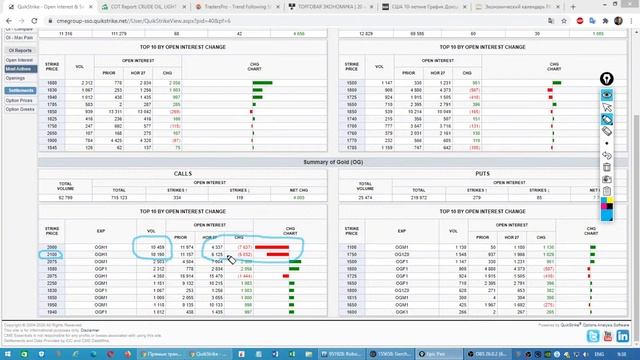Open the Twitter icon in footer
640x360 pixels.
[x=593, y=336]
